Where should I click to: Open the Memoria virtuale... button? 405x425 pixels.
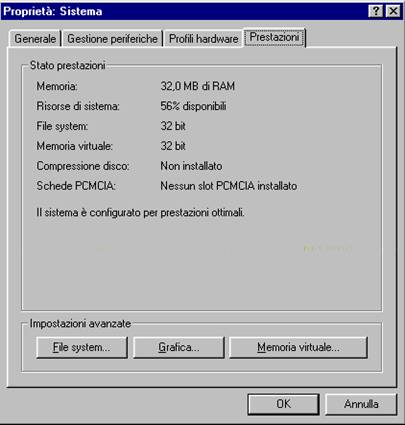point(298,347)
